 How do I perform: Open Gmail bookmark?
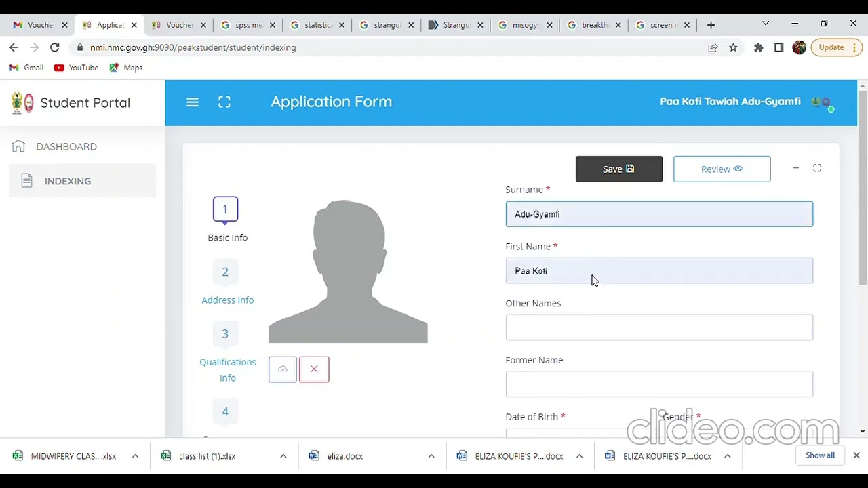(x=26, y=68)
